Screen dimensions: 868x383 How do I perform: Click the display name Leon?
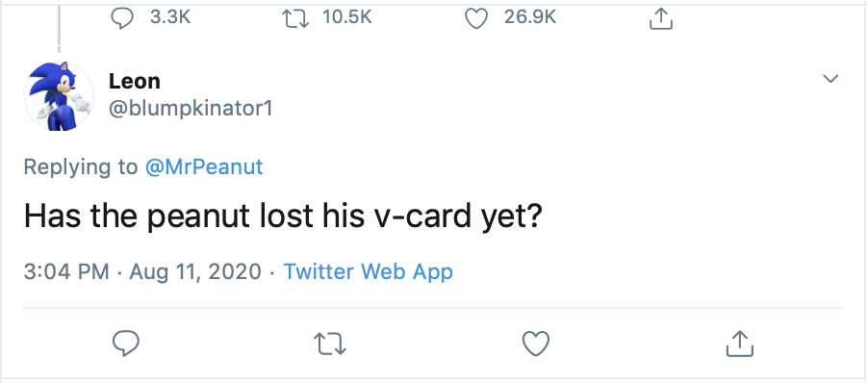(135, 82)
